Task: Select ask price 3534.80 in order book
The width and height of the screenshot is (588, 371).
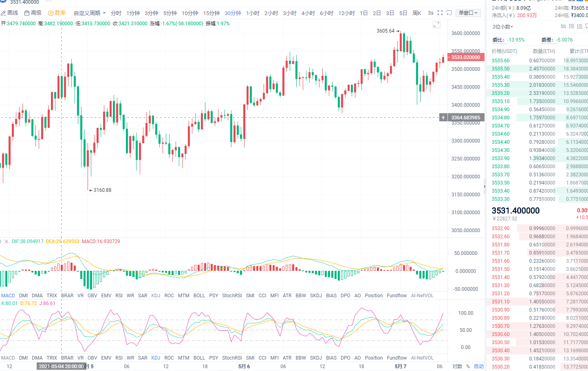Action: [x=500, y=118]
